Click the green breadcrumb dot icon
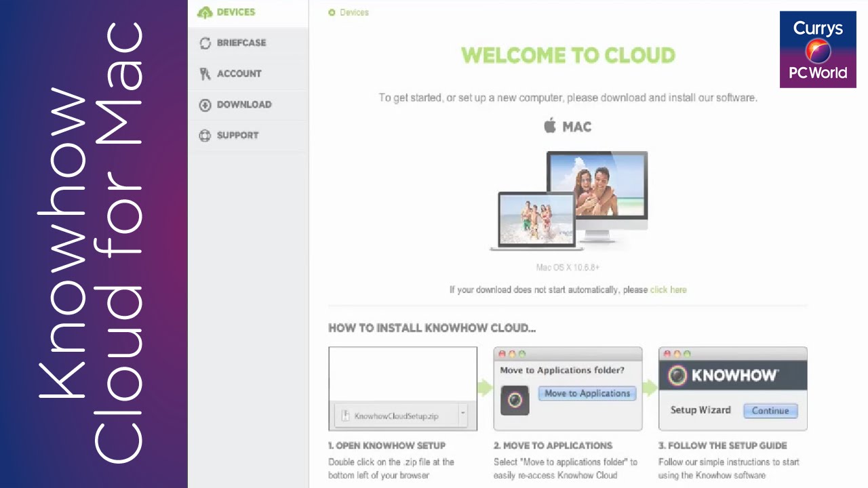 point(332,12)
